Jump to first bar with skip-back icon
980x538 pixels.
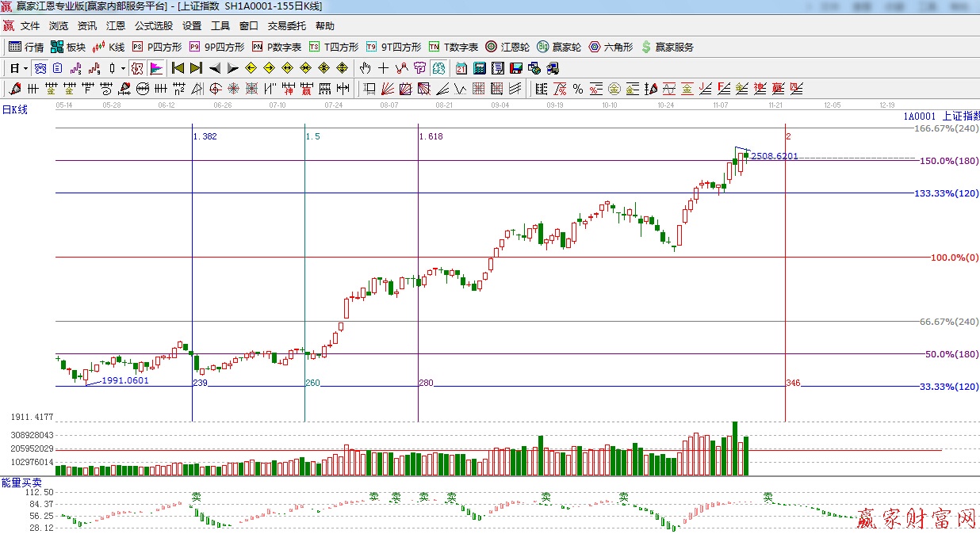pos(178,67)
